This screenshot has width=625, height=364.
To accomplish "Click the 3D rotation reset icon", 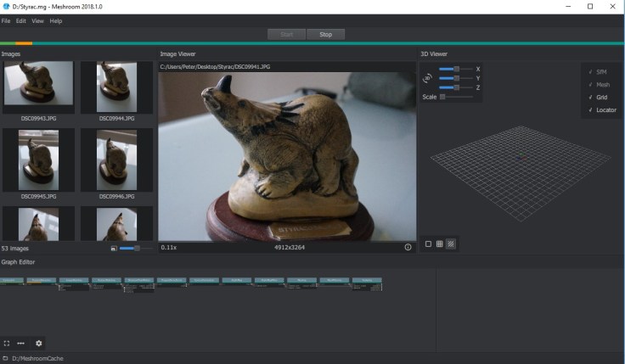I will click(x=428, y=78).
